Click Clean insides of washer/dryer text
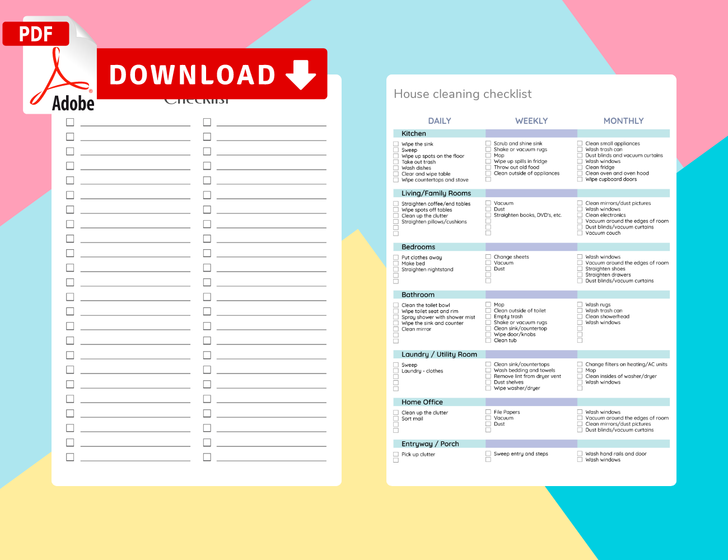 [621, 376]
